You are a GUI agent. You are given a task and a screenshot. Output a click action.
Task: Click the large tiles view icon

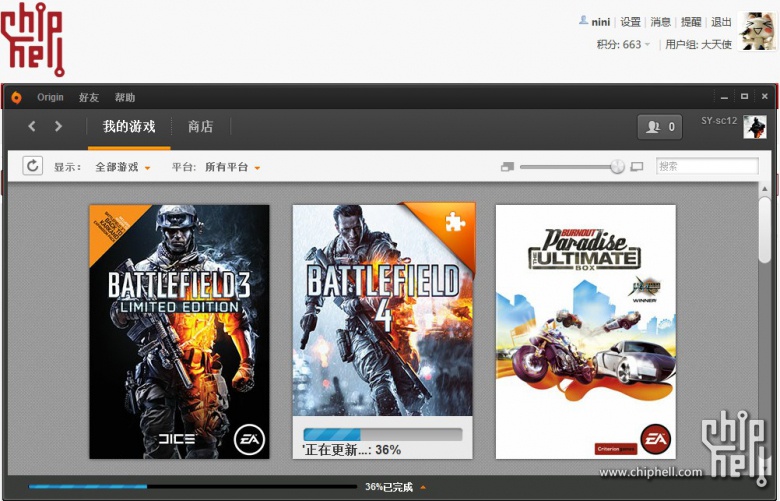click(637, 167)
